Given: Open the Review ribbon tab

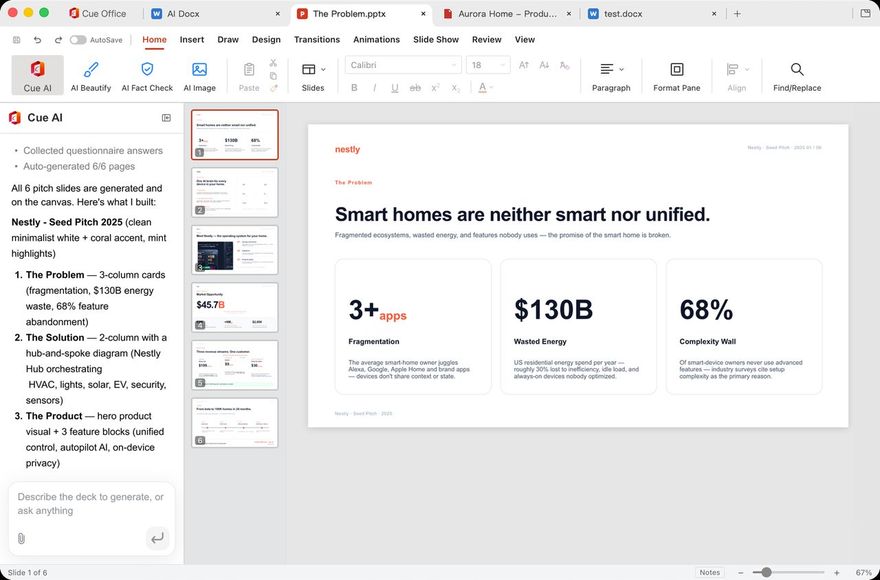Looking at the screenshot, I should click(487, 40).
